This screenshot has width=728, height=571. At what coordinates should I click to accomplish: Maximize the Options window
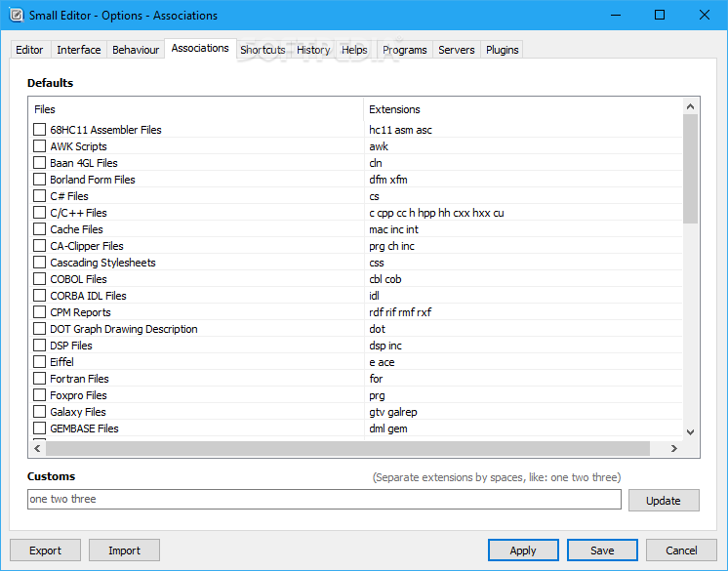660,15
